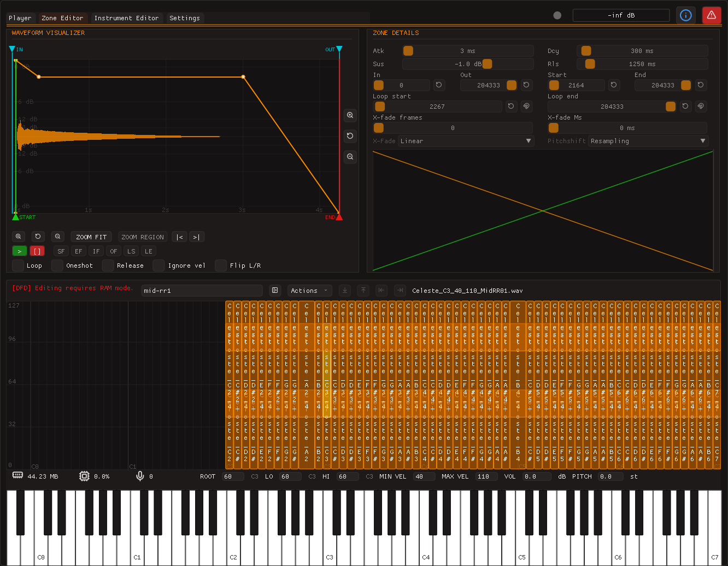
Task: Click the zone name field mid-rr1
Action: point(202,291)
